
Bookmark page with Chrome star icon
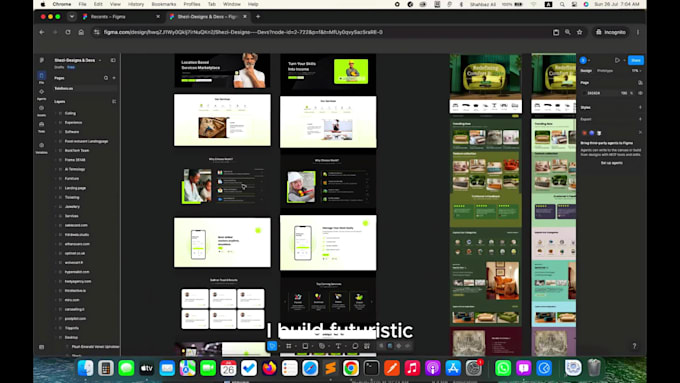tap(579, 32)
